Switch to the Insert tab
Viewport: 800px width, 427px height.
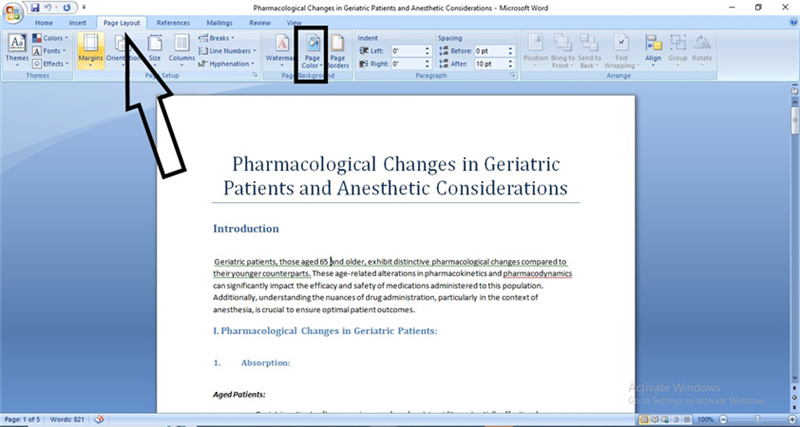(x=78, y=23)
